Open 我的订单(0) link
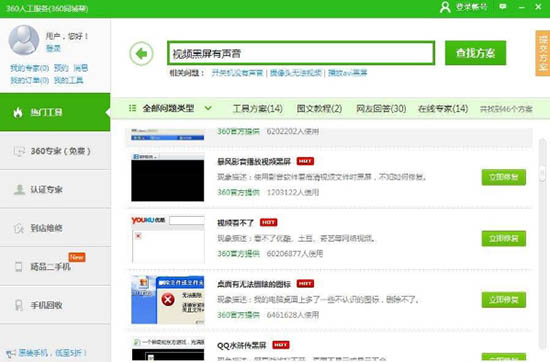The image size is (550, 362). click(x=29, y=80)
